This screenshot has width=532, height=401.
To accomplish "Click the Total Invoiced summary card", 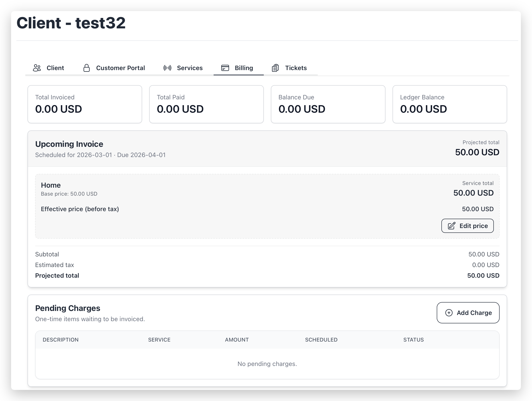I will (85, 104).
